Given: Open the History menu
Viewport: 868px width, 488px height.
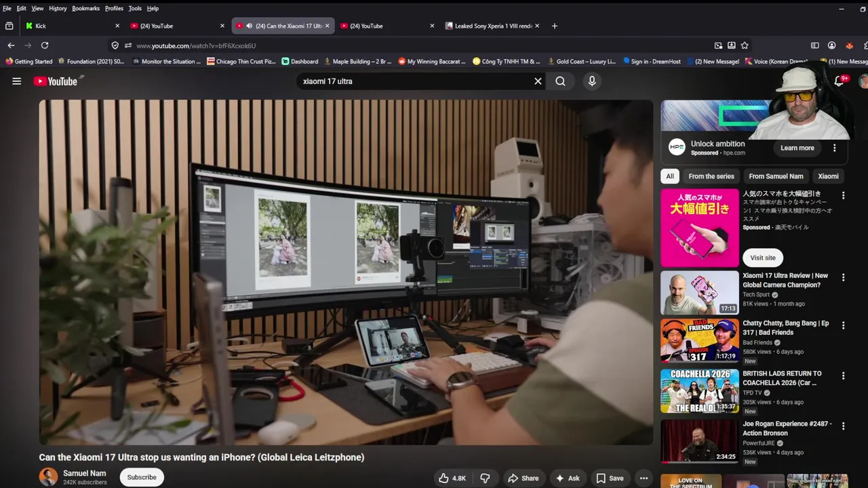Looking at the screenshot, I should click(58, 8).
